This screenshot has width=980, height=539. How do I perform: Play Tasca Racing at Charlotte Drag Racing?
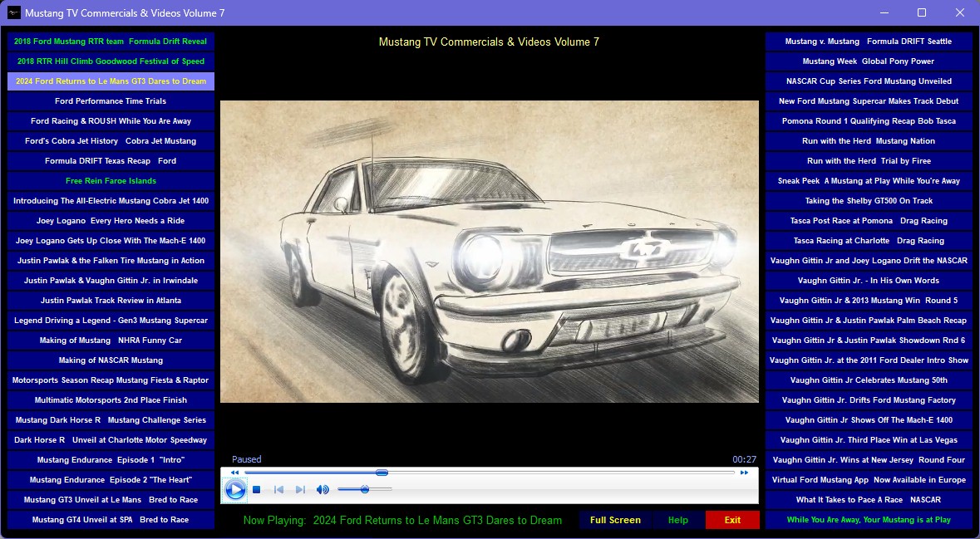(869, 241)
